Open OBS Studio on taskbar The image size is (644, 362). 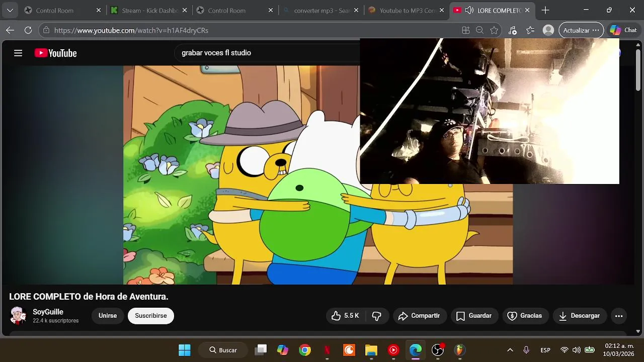(x=438, y=350)
